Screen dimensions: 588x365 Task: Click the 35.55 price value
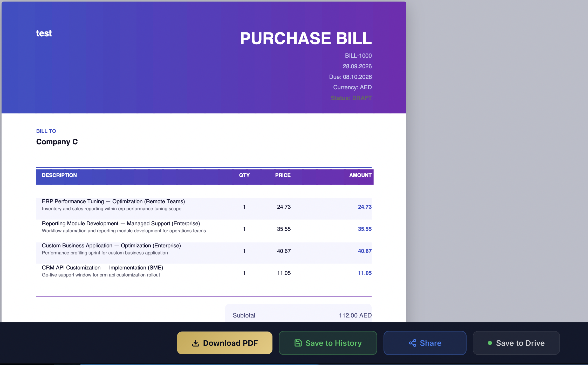pyautogui.click(x=284, y=229)
